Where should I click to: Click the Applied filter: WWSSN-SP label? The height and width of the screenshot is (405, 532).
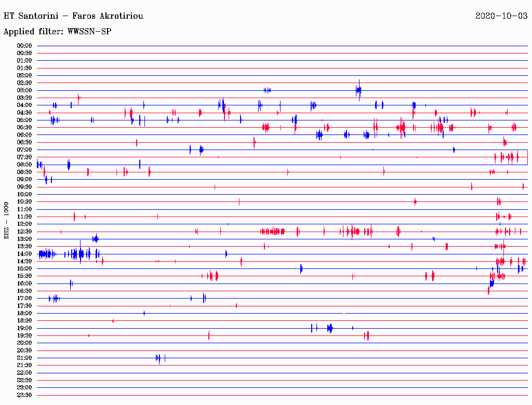[57, 32]
